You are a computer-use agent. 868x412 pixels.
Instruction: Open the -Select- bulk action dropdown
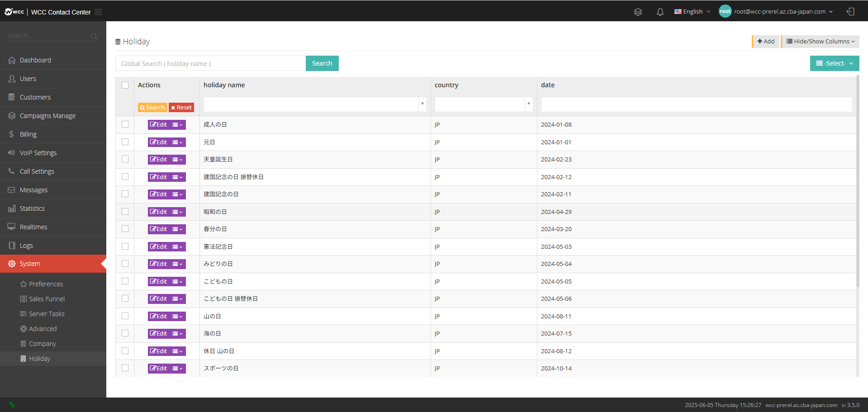coord(835,63)
